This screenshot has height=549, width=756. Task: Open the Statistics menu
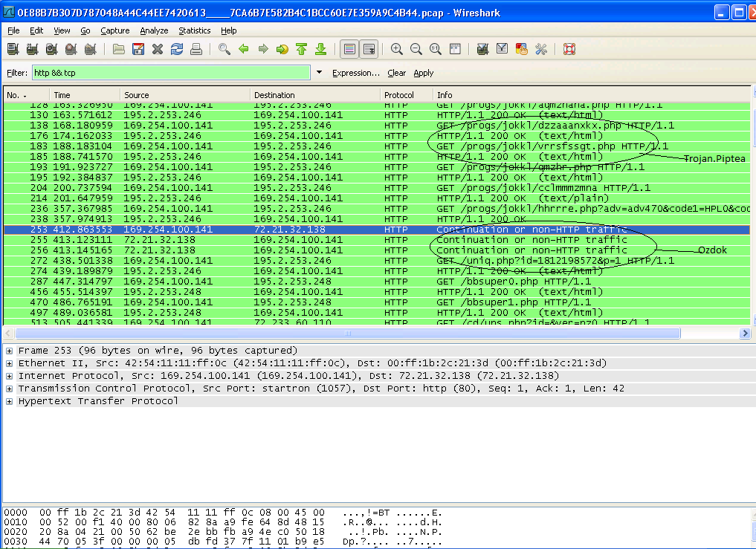[x=194, y=30]
